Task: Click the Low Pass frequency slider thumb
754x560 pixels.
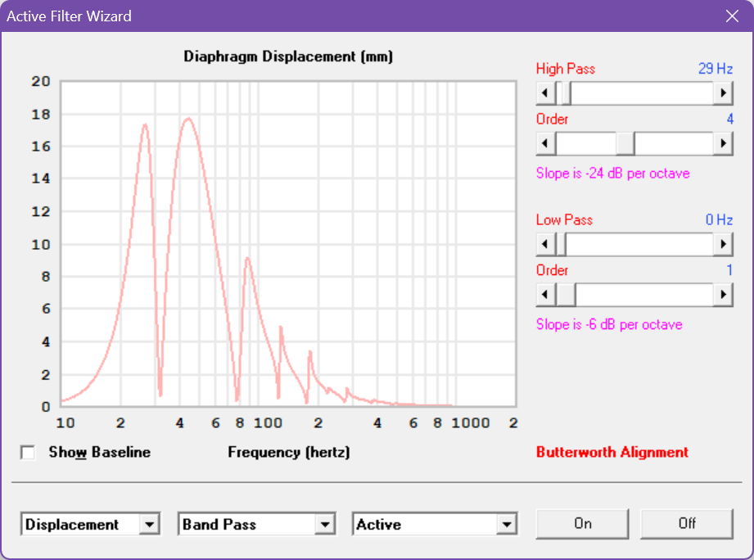Action: [x=561, y=244]
